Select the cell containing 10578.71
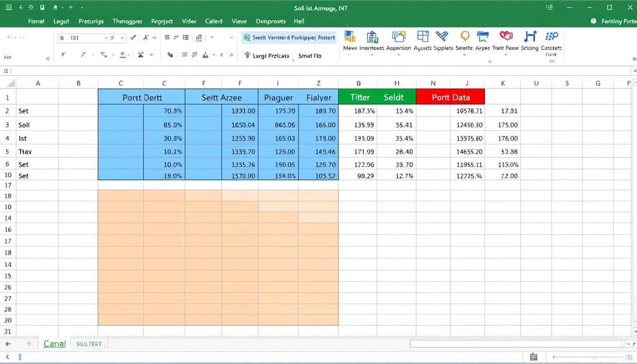The image size is (637, 364). 467,111
